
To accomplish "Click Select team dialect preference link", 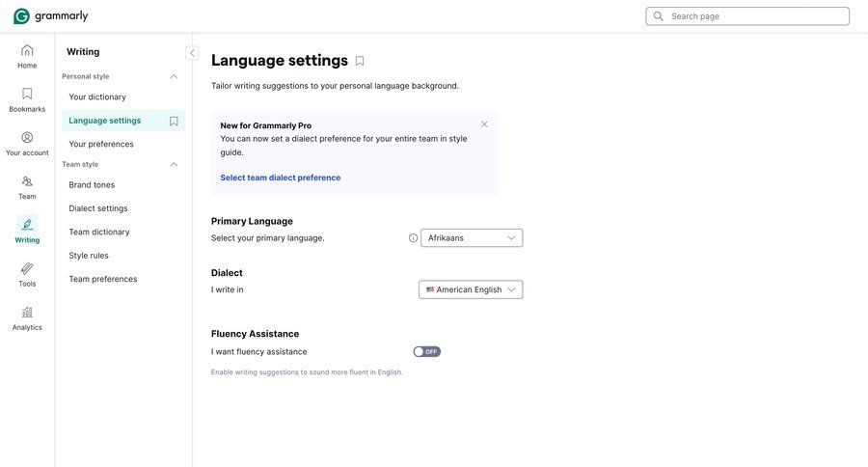I will pos(280,178).
